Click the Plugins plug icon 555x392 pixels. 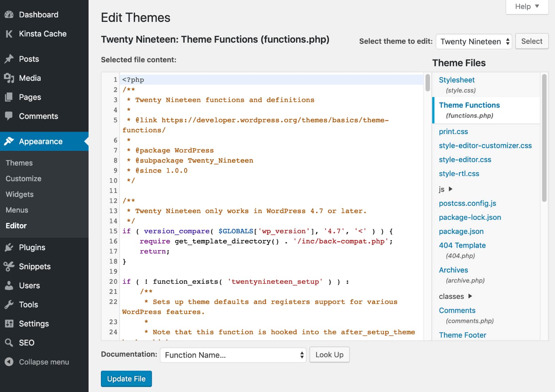9,247
